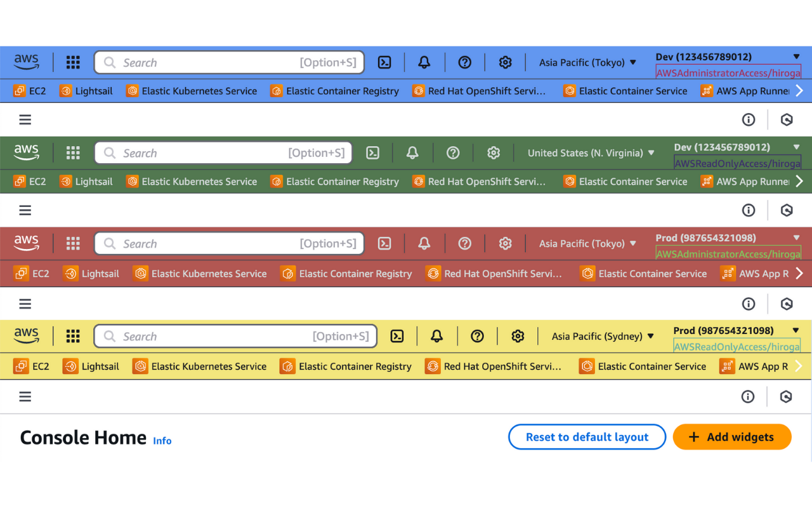Reveal overflow favorites using the right chevron
This screenshot has height=508, width=812.
pyautogui.click(x=800, y=91)
